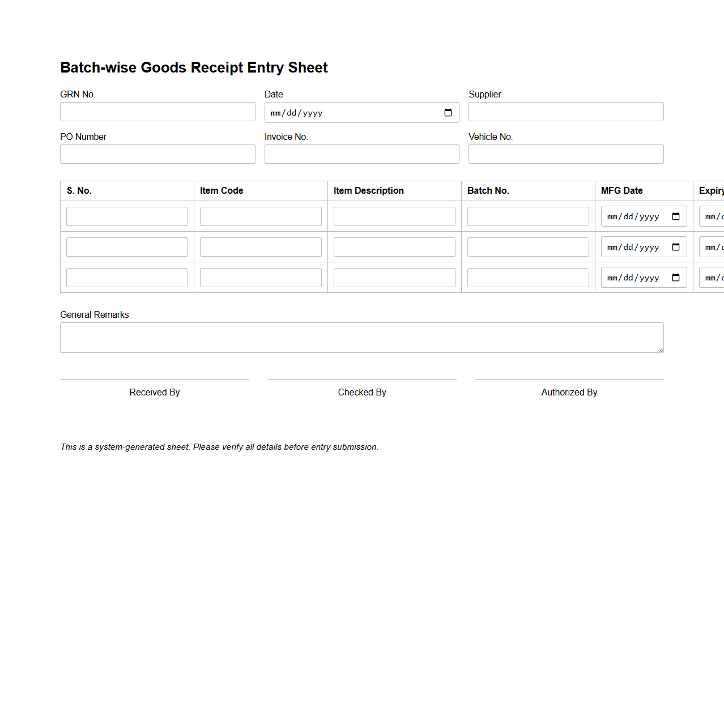
Task: Select the second row Batch No. field
Action: 527,246
